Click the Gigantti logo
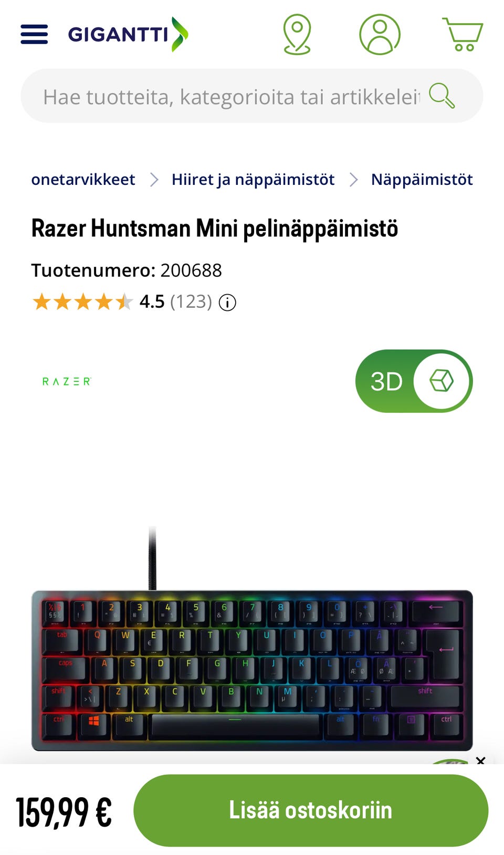This screenshot has width=504, height=855. pyautogui.click(x=128, y=34)
